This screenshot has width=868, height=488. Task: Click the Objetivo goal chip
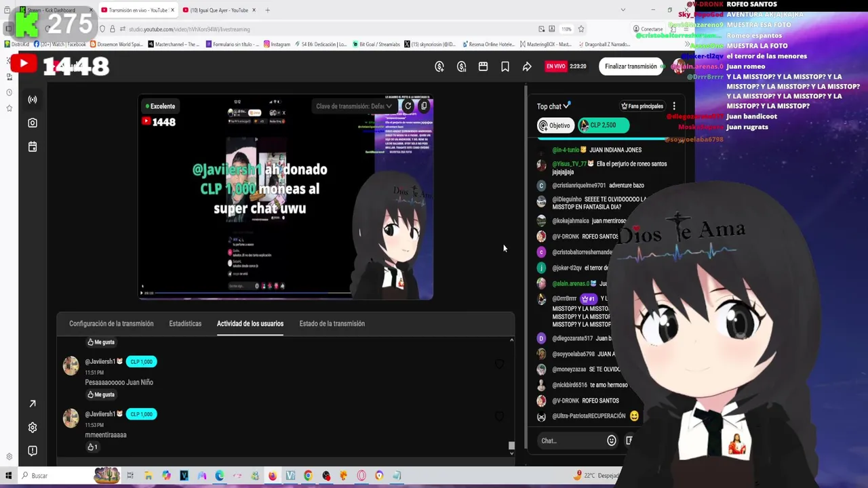[x=555, y=125]
